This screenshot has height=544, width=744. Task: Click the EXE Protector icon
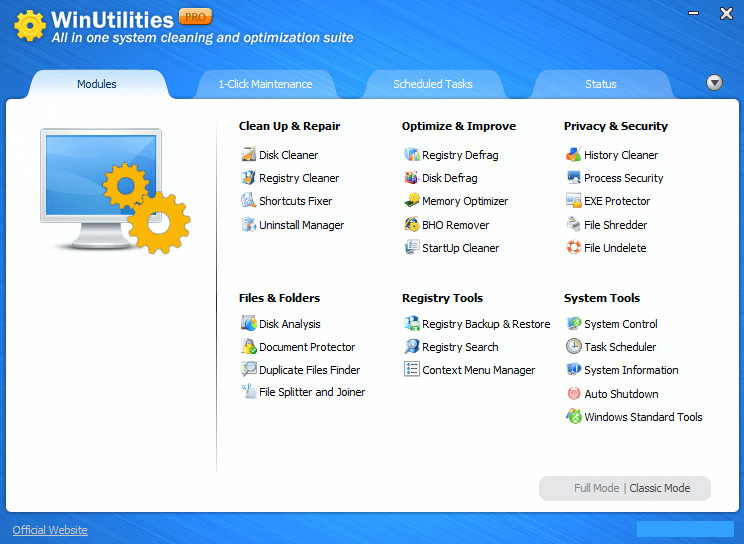pos(574,200)
